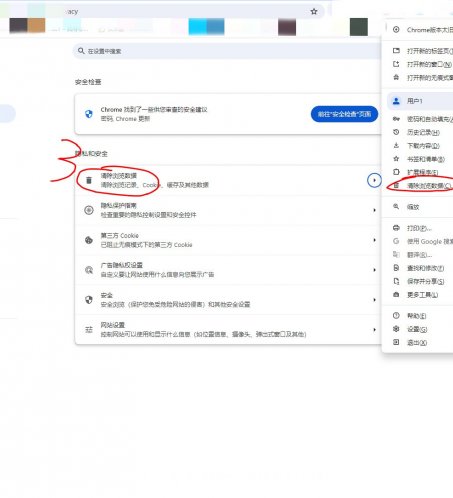Click the help question mark icon in menu
The height and width of the screenshot is (498, 453).
396,315
